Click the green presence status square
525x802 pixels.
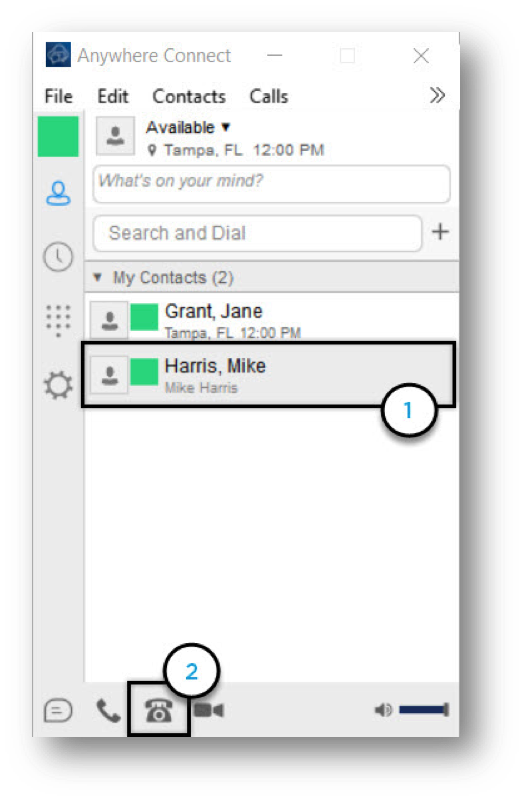click(58, 136)
